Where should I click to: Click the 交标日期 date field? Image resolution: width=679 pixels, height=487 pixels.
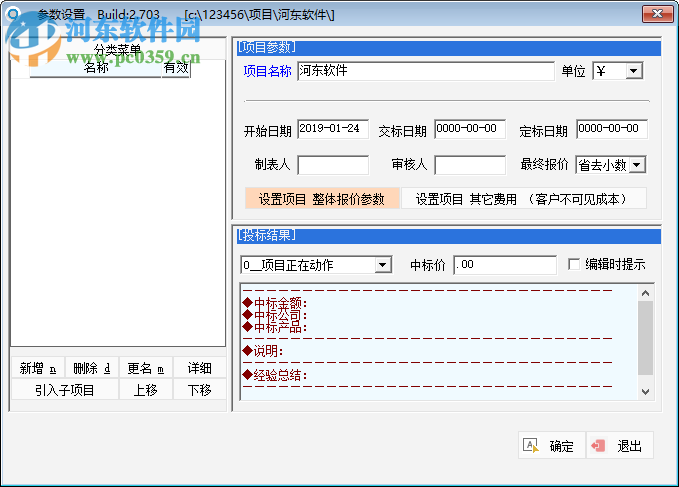pos(470,129)
